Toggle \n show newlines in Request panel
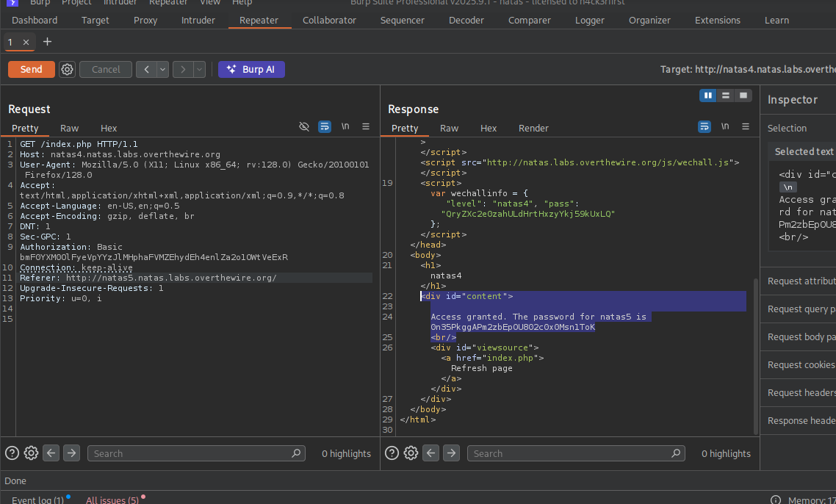 [345, 126]
